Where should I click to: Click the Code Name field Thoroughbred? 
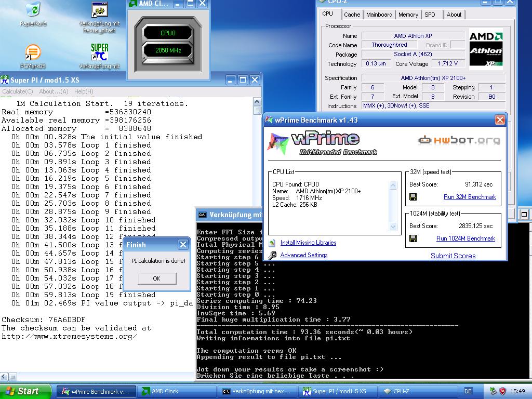(389, 45)
